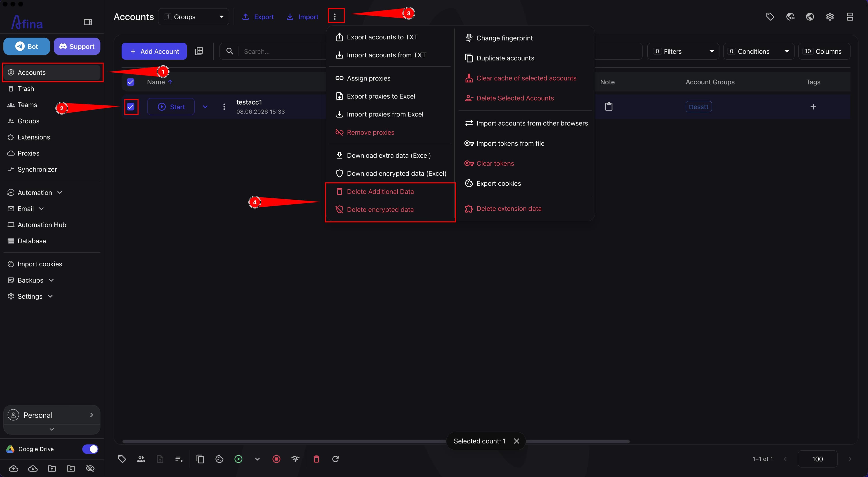Open the Telegram Bot button
Image resolution: width=868 pixels, height=477 pixels.
27,47
